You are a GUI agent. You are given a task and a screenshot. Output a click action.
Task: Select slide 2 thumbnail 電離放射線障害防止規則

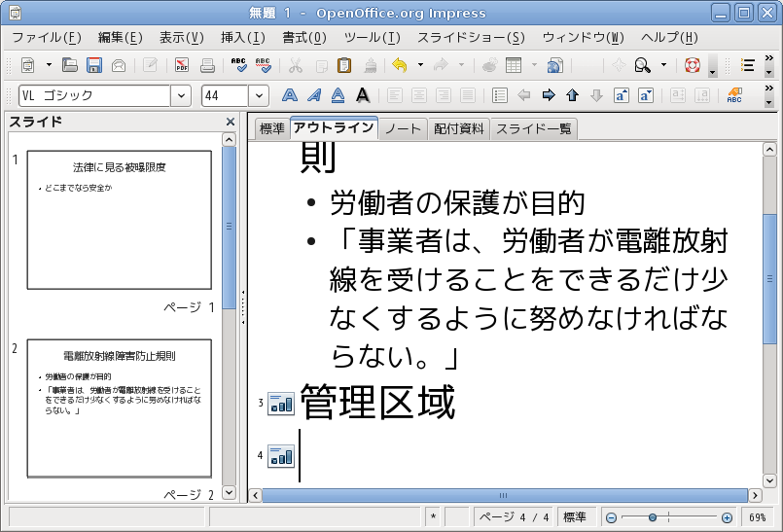point(120,408)
